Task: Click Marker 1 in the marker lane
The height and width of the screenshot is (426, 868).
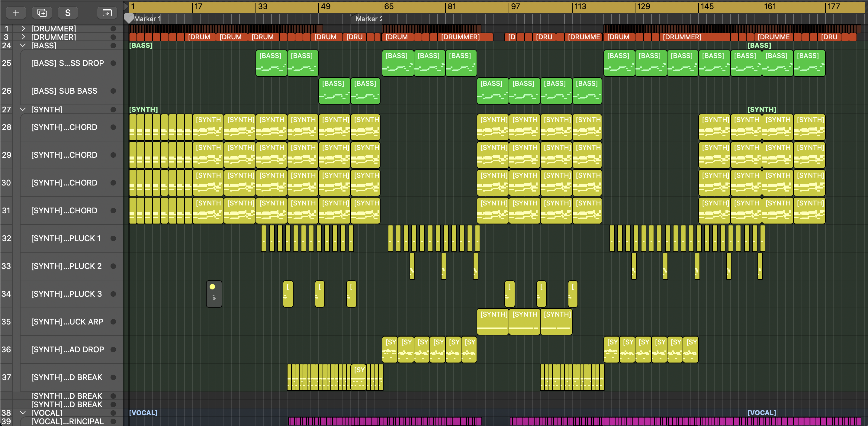Action: (x=147, y=19)
